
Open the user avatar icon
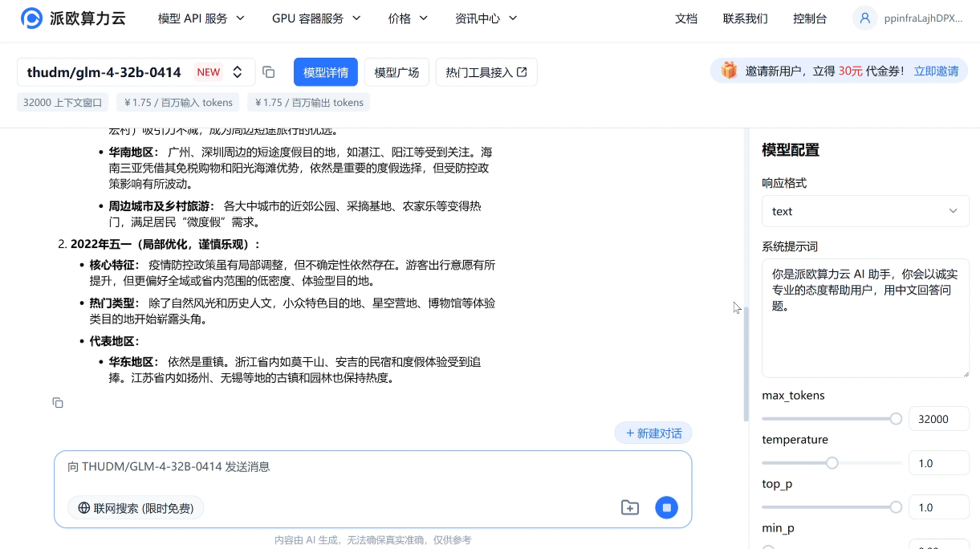[864, 18]
